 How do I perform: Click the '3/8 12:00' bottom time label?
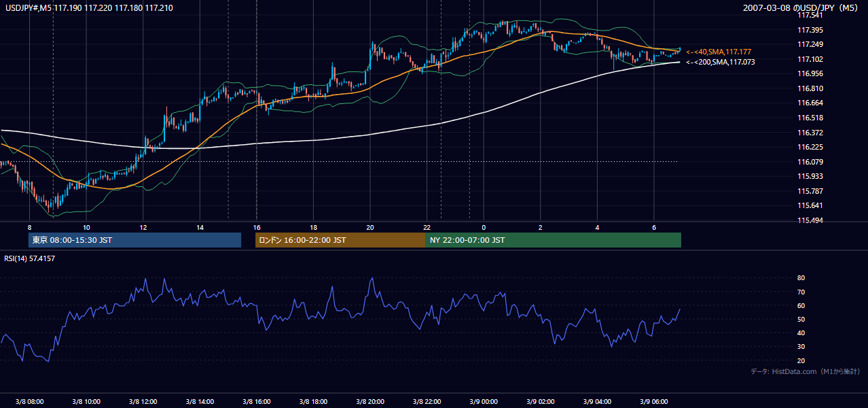(x=143, y=401)
